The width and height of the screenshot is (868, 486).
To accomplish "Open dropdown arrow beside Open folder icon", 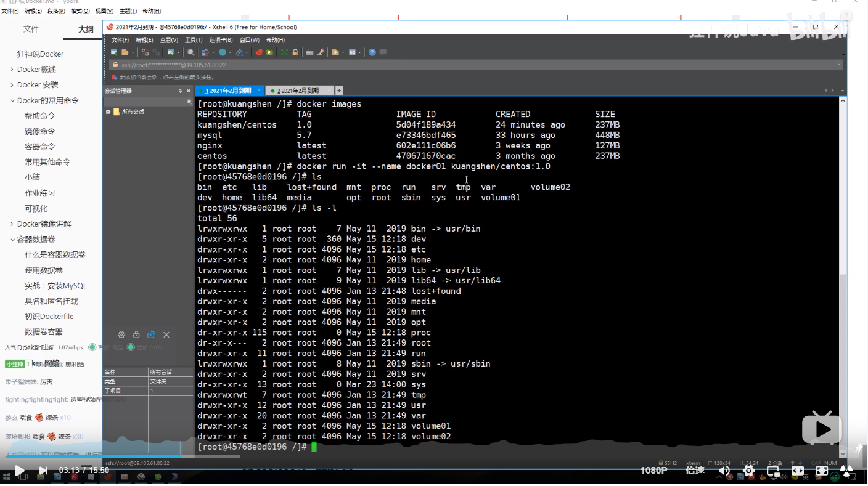I will 133,52.
